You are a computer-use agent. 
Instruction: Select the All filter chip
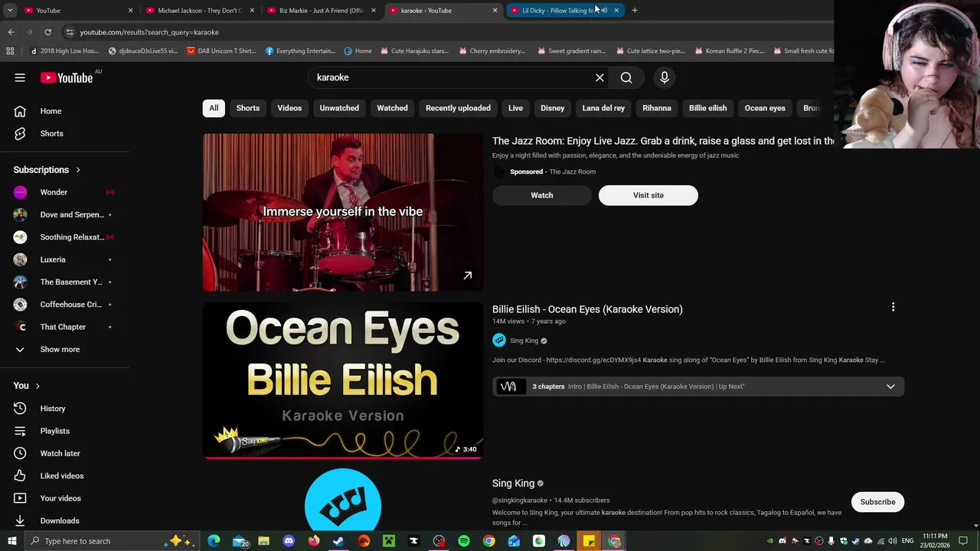pyautogui.click(x=214, y=108)
